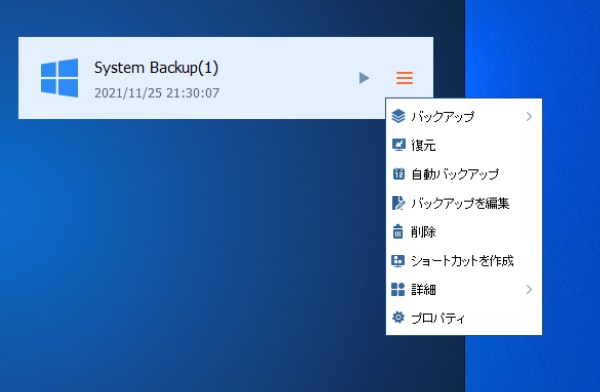Select 削除 from the menu

(x=464, y=232)
